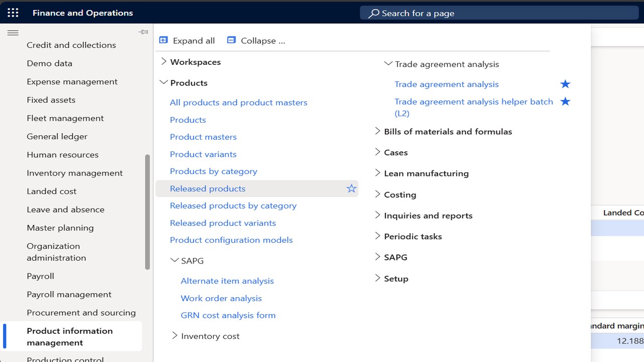Unfavorite Trade agreement analysis helper batch star

tap(566, 102)
